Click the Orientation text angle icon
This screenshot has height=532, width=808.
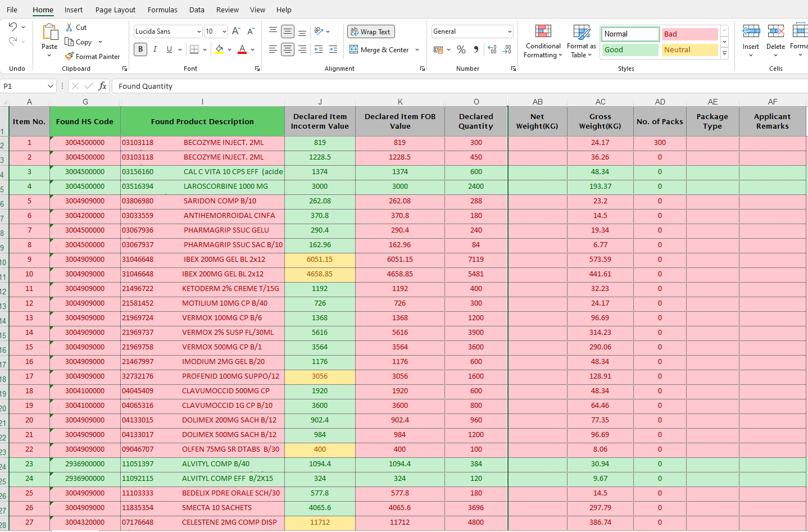coord(319,31)
